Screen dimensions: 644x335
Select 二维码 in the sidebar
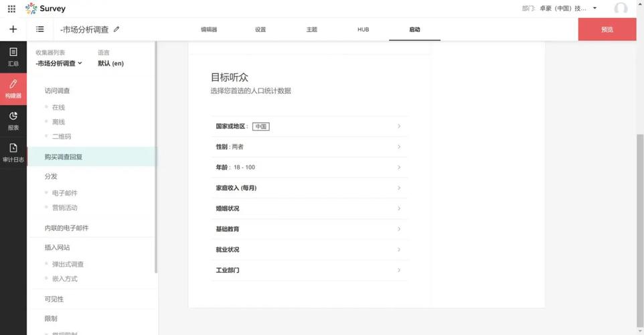(62, 137)
